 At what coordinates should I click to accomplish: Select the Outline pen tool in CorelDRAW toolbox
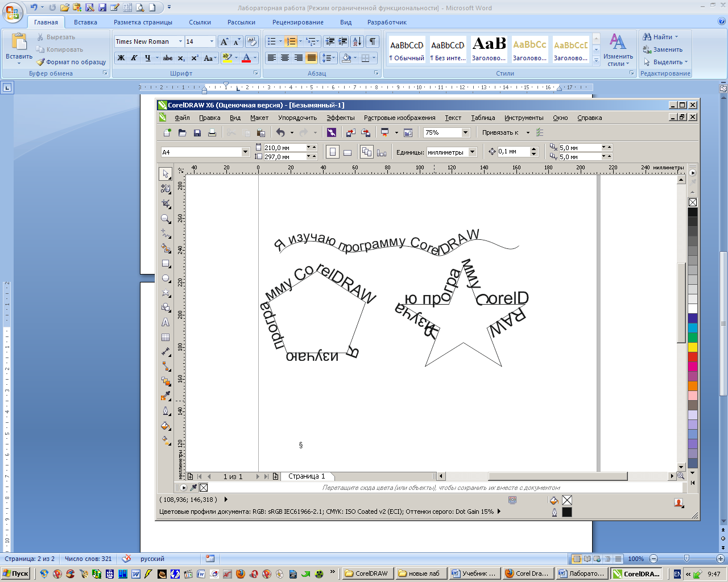pyautogui.click(x=166, y=411)
